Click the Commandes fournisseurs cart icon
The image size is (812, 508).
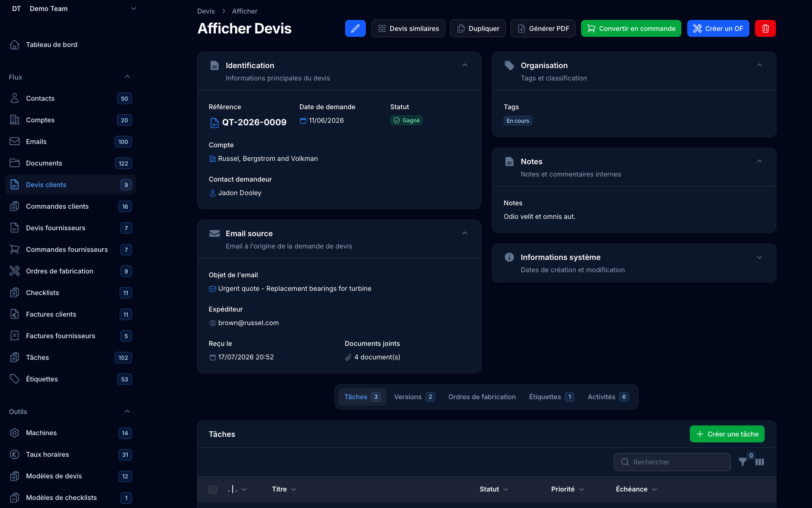pyautogui.click(x=15, y=249)
